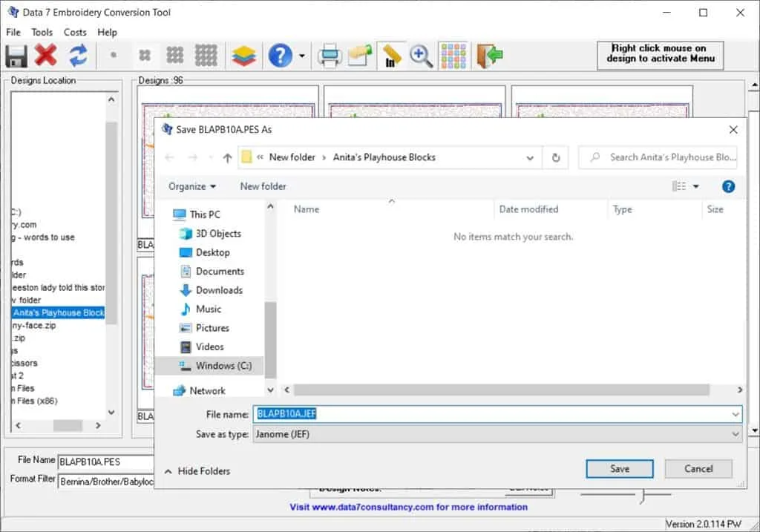Collapse the pane with Hide Folders
The width and height of the screenshot is (760, 532).
(197, 471)
